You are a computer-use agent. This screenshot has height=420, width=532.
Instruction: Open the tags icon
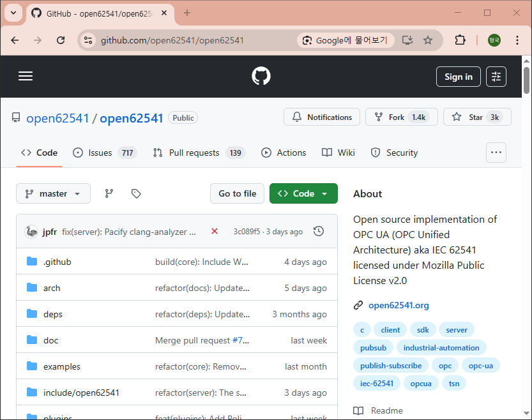[x=135, y=193]
